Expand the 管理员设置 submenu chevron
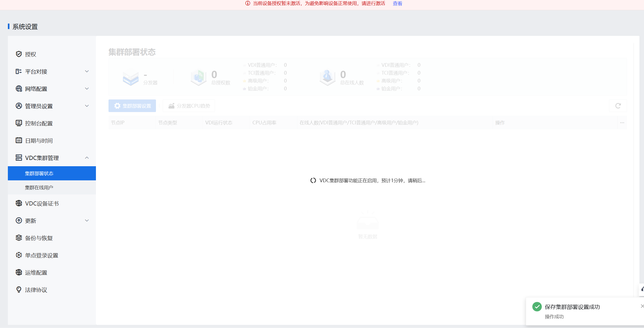The height and width of the screenshot is (328, 644). [87, 106]
